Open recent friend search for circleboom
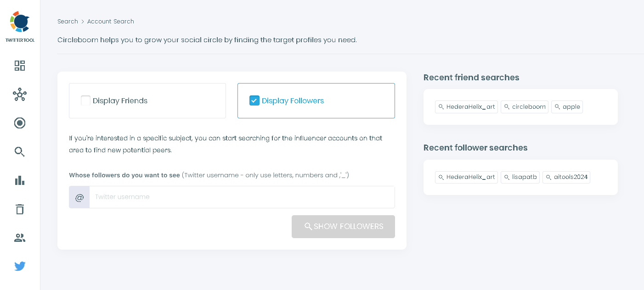This screenshot has width=644, height=290. coord(525,106)
